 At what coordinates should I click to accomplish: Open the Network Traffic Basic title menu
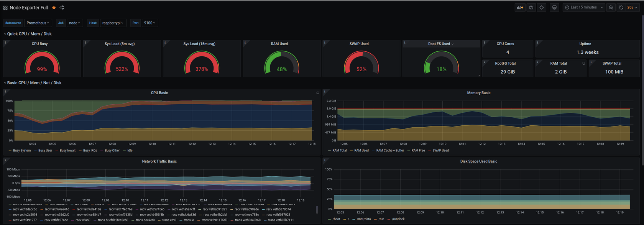pos(159,161)
